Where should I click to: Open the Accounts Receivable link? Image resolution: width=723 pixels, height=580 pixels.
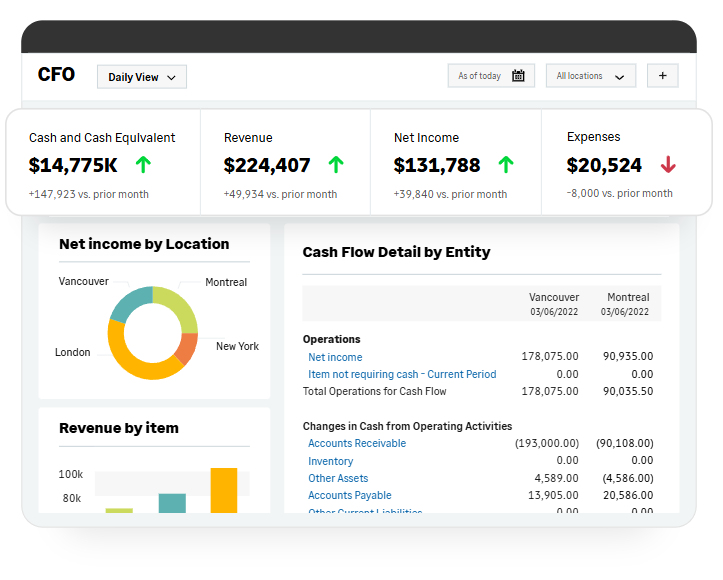click(357, 444)
